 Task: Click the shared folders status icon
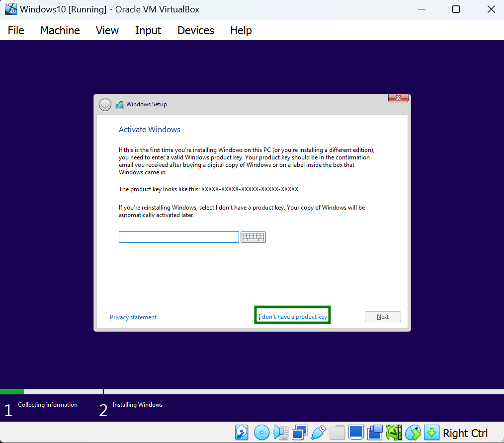(x=337, y=433)
